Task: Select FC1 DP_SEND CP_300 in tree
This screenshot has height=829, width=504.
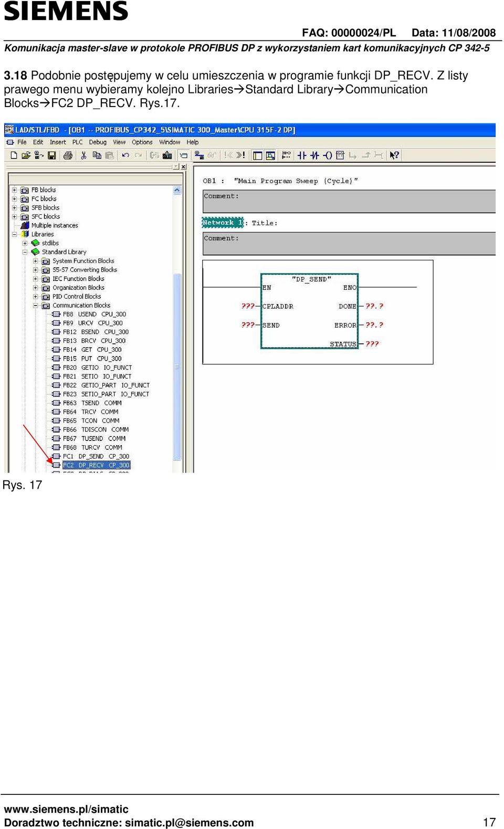Action: pos(96,456)
